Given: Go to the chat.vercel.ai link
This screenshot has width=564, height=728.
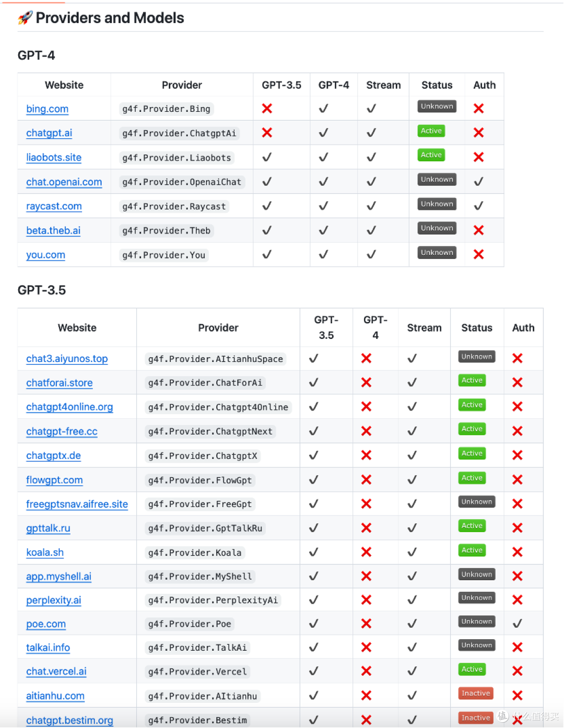Looking at the screenshot, I should (x=56, y=672).
